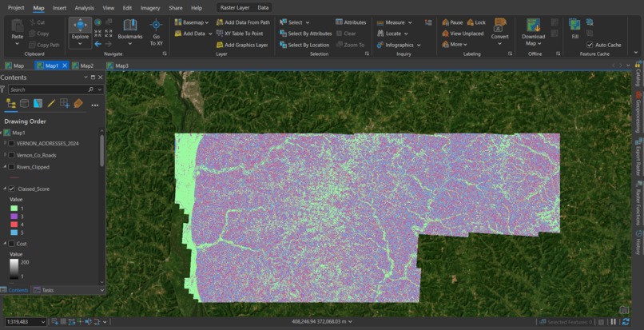Open Add Data dropdown arrow
644x330 pixels.
210,34
